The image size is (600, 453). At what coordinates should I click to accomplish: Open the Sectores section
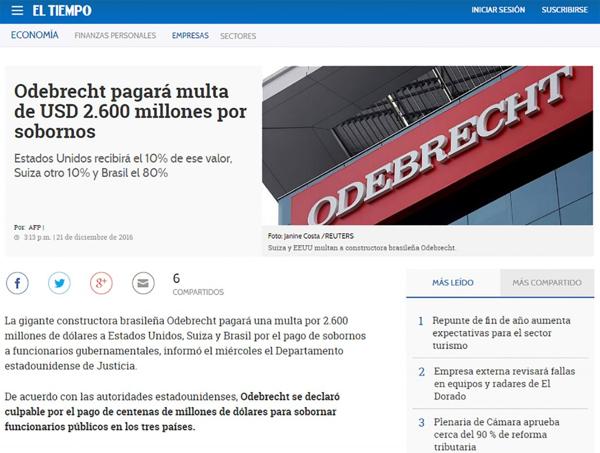tap(238, 36)
